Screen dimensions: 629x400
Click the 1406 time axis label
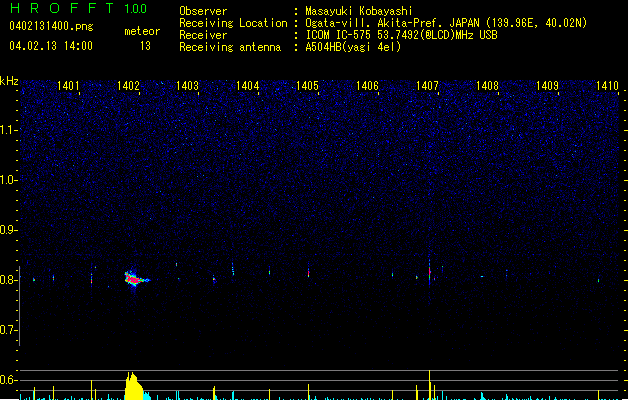point(367,86)
